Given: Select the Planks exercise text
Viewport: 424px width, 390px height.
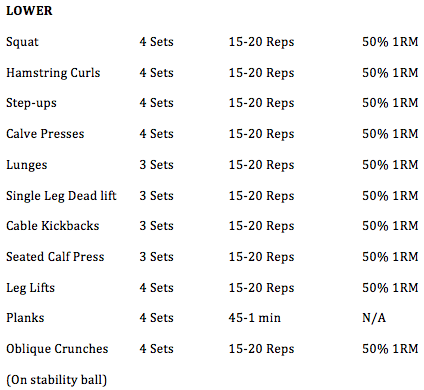Looking at the screenshot, I should [25, 318].
